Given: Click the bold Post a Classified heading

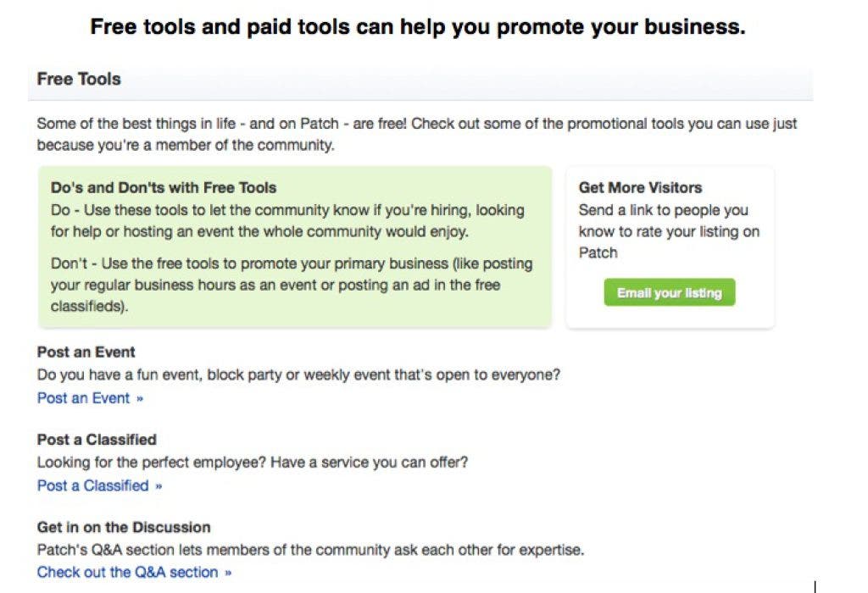Looking at the screenshot, I should (97, 440).
